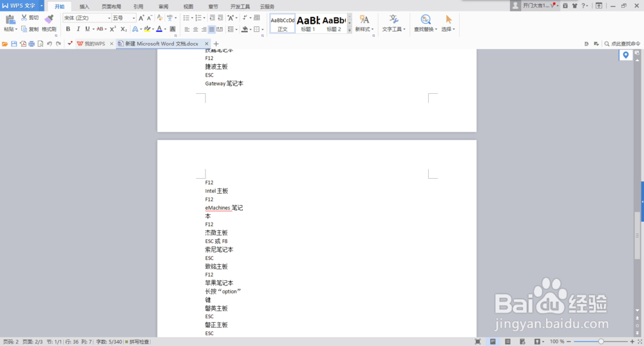Click the text highlight color button
The image size is (644, 346).
pyautogui.click(x=147, y=29)
